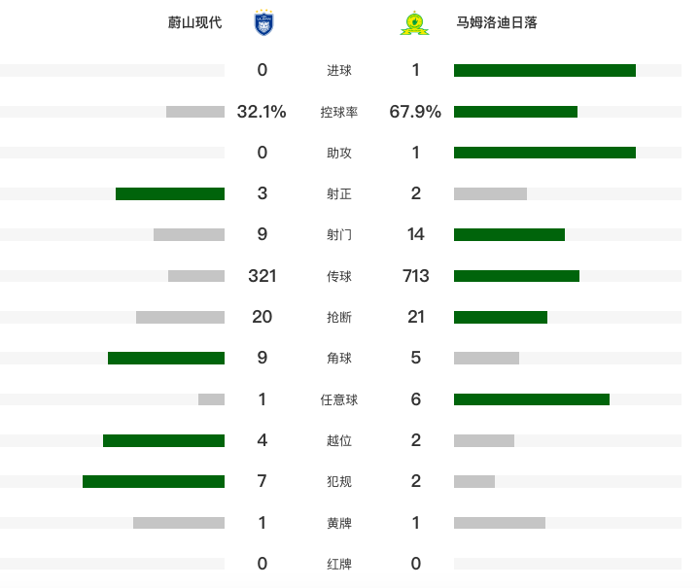Select the 进球 stat label

click(x=339, y=70)
